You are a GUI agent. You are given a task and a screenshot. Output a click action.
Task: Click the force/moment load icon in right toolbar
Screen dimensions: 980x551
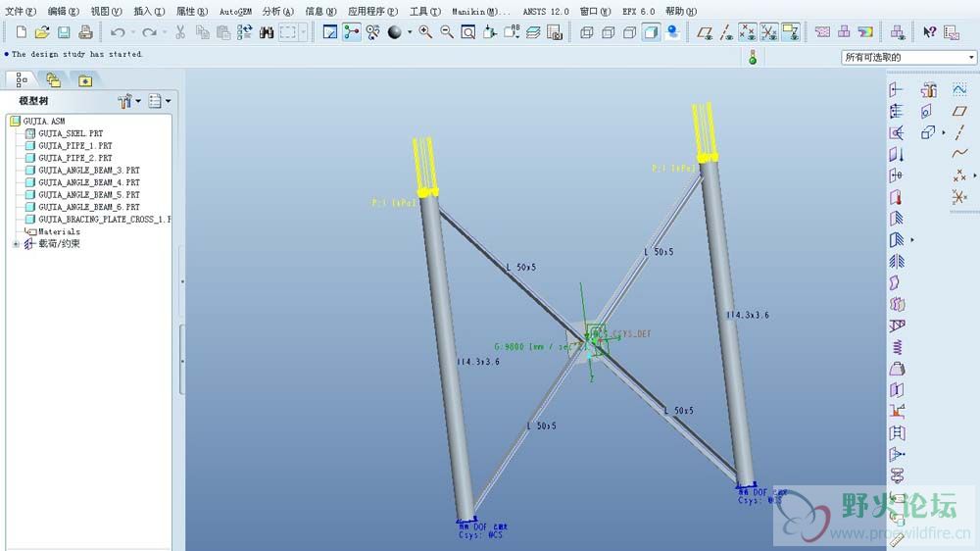coord(897,90)
